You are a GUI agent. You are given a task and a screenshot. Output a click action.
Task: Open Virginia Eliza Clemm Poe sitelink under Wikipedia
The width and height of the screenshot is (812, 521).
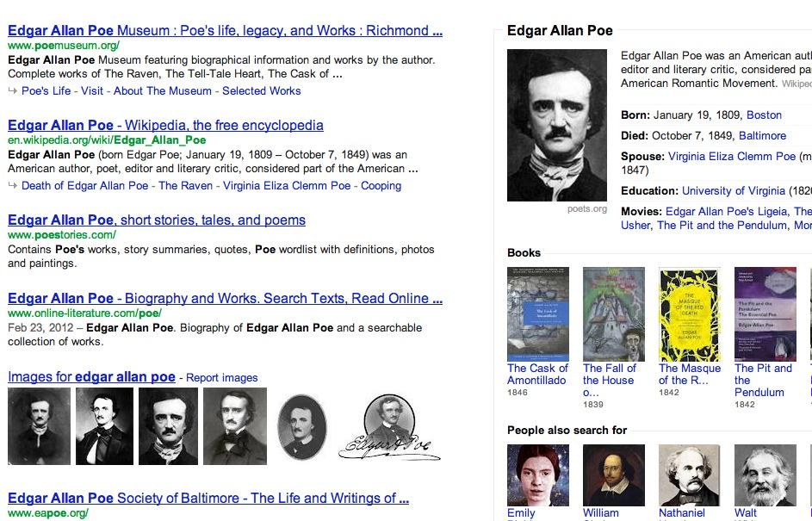287,185
